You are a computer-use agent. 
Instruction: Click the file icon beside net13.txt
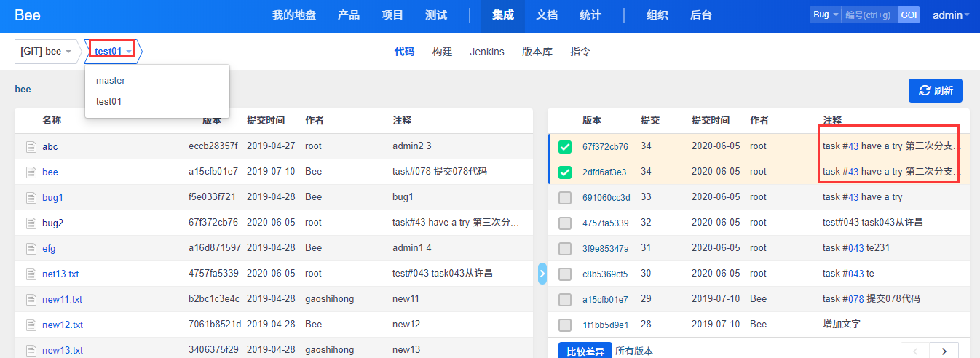click(31, 274)
